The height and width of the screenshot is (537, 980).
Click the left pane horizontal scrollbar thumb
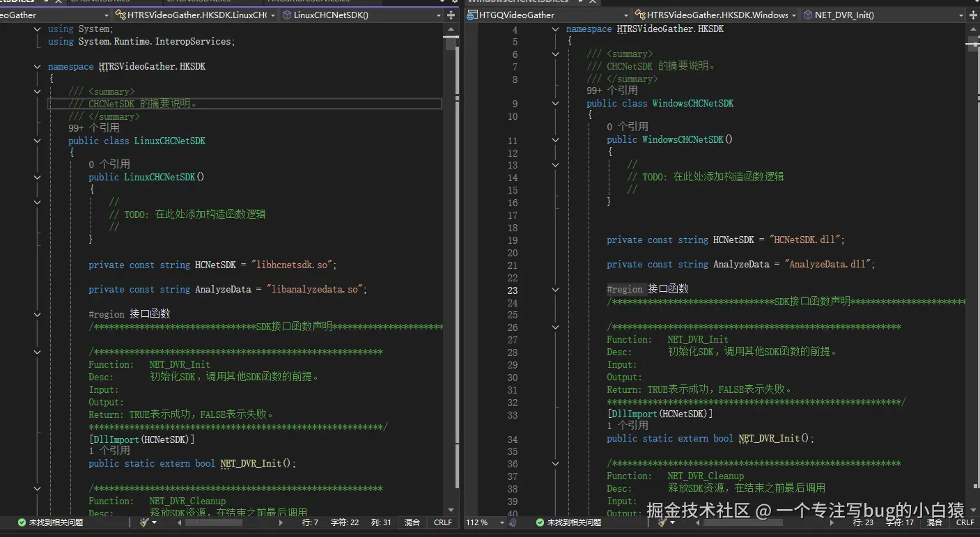click(x=213, y=522)
